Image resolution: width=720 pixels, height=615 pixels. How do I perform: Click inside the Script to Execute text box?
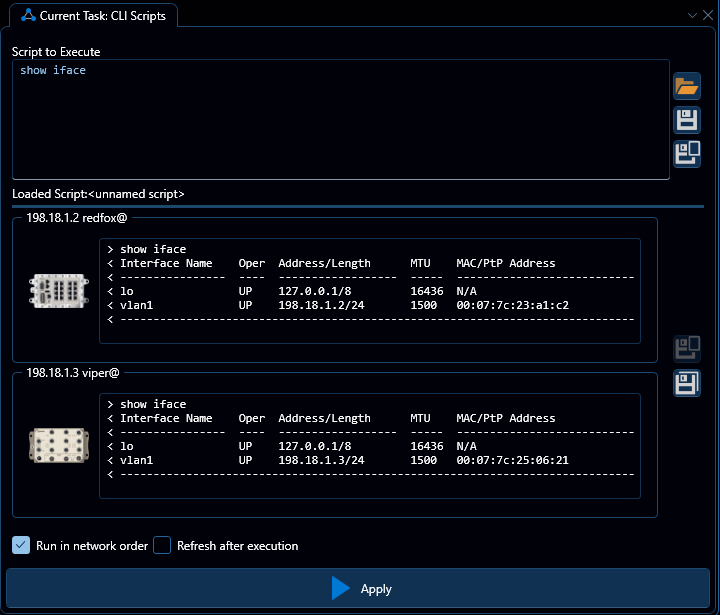[340, 120]
